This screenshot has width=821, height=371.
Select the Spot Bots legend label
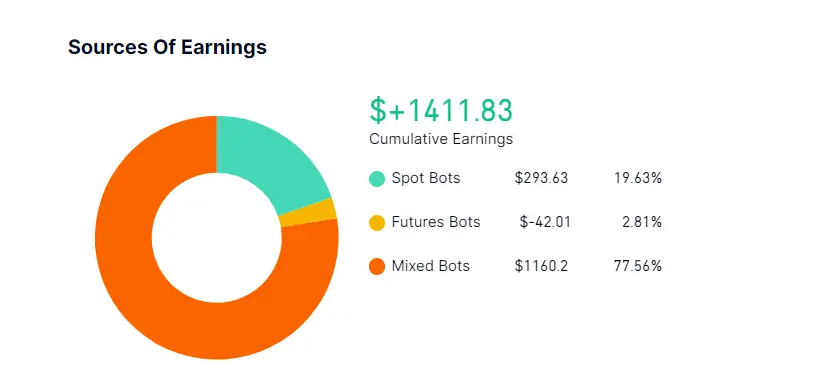click(426, 178)
